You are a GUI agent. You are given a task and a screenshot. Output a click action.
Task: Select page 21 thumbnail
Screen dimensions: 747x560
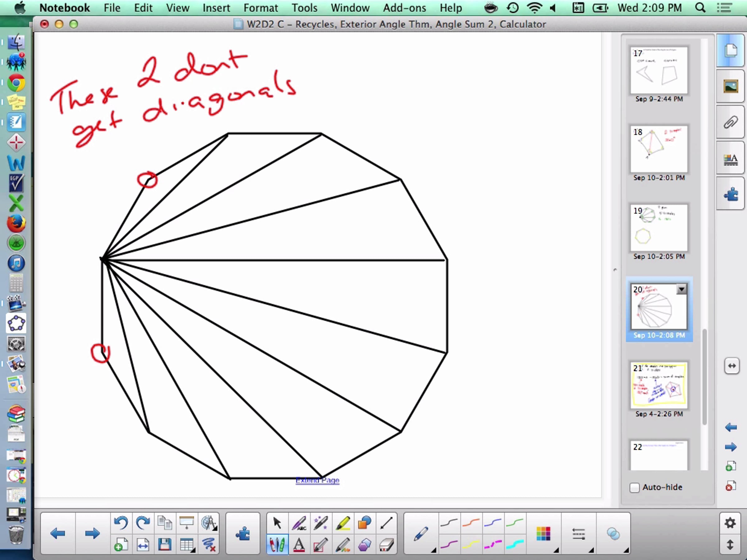tap(659, 385)
